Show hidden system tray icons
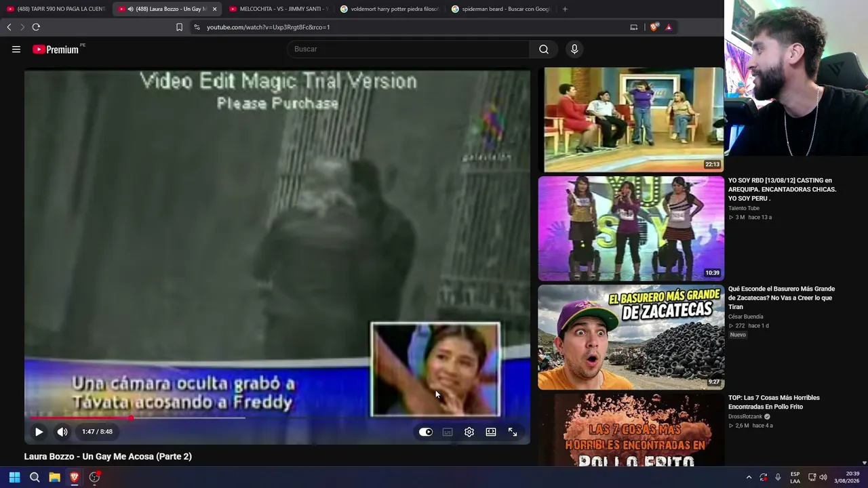The height and width of the screenshot is (488, 868). click(x=749, y=477)
